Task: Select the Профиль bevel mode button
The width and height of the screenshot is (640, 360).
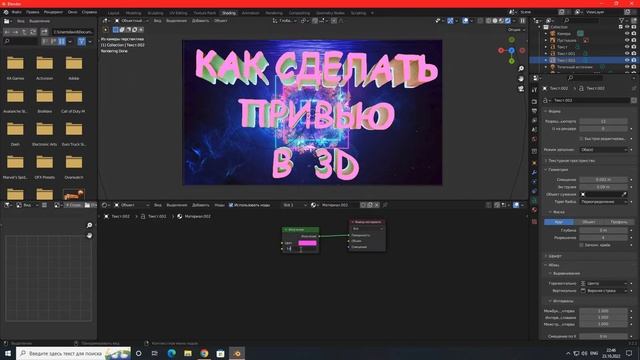Action: tap(619, 222)
